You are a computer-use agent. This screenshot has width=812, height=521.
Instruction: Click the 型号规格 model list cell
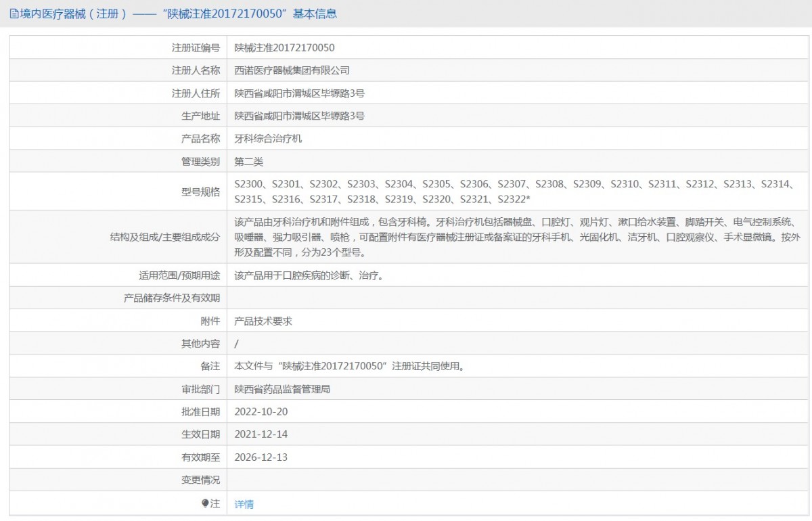(517, 191)
